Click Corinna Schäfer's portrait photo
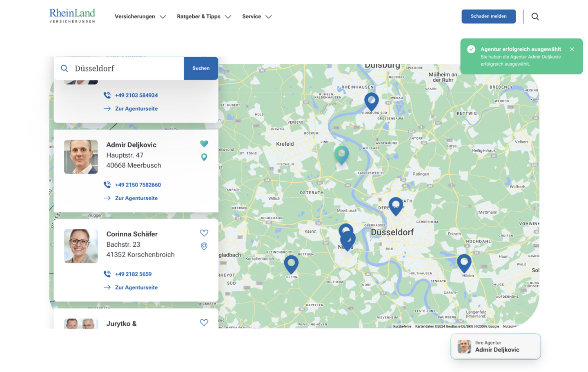The height and width of the screenshot is (372, 588). (81, 246)
